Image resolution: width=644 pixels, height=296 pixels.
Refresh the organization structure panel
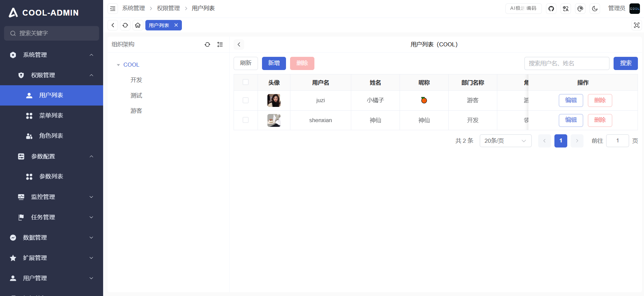click(x=207, y=44)
